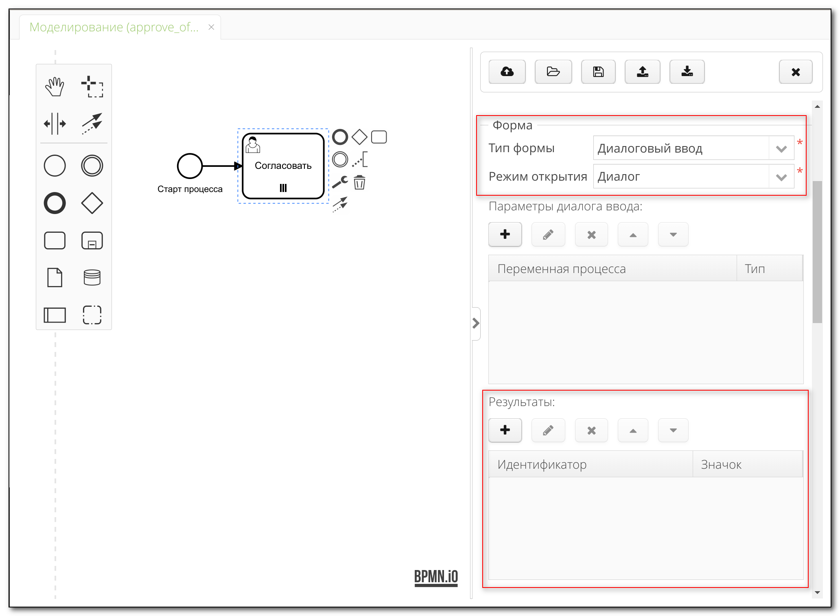
Task: Add a new result with the plus button
Action: point(505,430)
